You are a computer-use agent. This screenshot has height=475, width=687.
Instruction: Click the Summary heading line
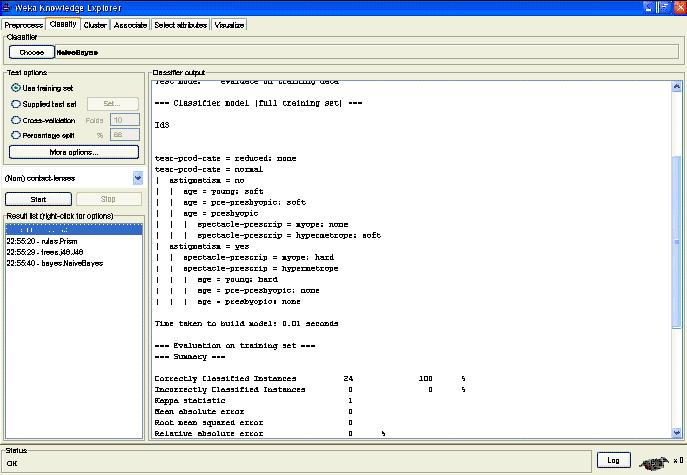click(x=190, y=356)
